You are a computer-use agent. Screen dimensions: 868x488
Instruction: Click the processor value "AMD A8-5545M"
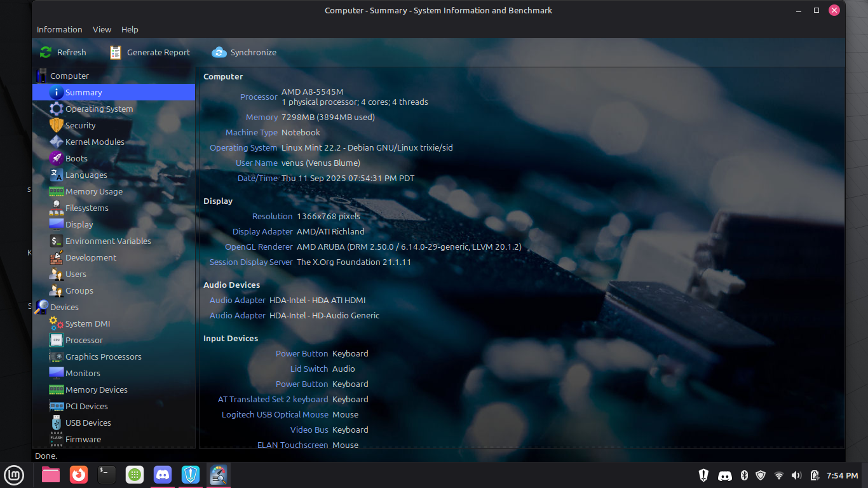click(x=313, y=91)
